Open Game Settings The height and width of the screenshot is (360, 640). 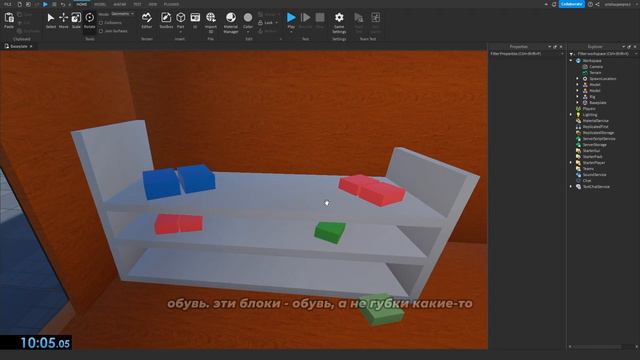(339, 22)
